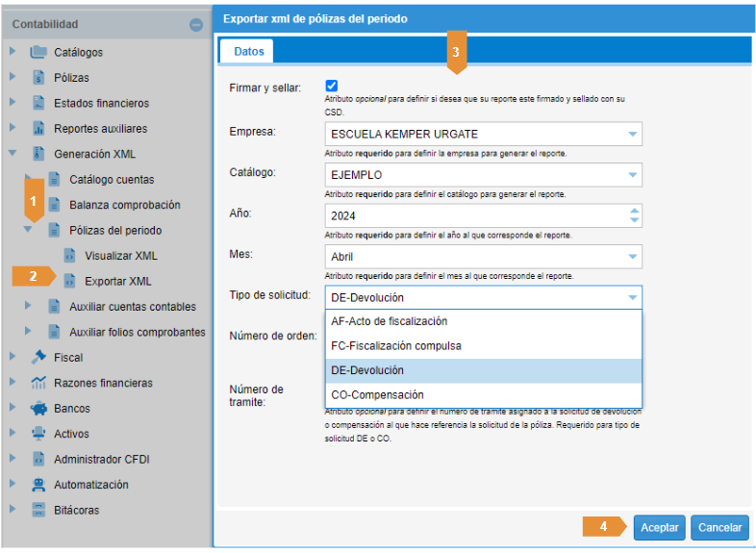
Task: Switch to the Datos tab
Action: click(246, 50)
